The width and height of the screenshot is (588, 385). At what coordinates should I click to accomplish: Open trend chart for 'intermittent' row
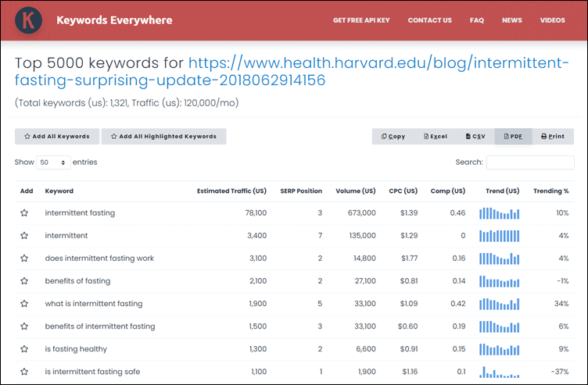point(499,236)
